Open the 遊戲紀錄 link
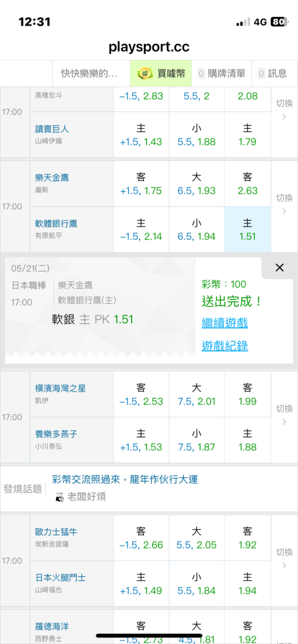The width and height of the screenshot is (298, 644). pos(224,346)
